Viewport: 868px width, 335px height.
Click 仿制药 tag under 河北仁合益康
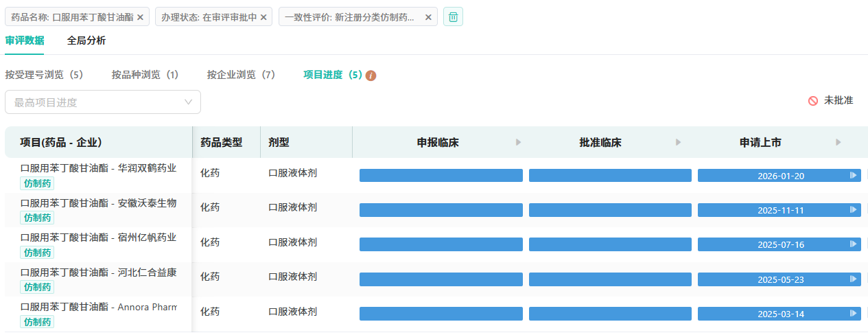37,287
